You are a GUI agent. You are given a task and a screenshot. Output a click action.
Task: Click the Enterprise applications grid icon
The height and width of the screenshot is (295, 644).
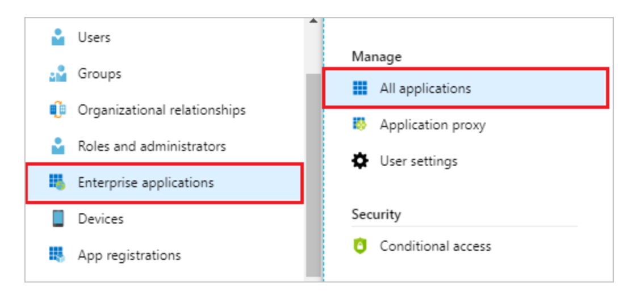pyautogui.click(x=58, y=182)
